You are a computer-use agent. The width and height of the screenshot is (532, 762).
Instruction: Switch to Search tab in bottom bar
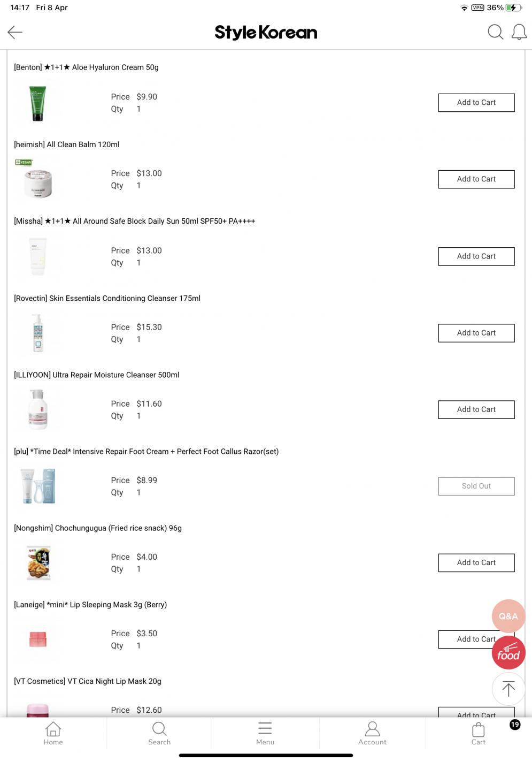click(x=159, y=733)
